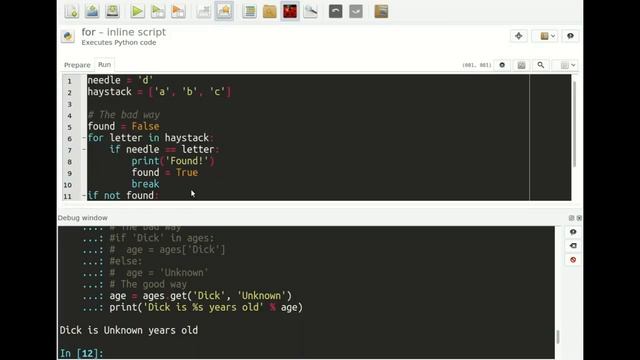Click the red stop/interrupt debug icon
The width and height of the screenshot is (640, 360).
click(x=573, y=260)
